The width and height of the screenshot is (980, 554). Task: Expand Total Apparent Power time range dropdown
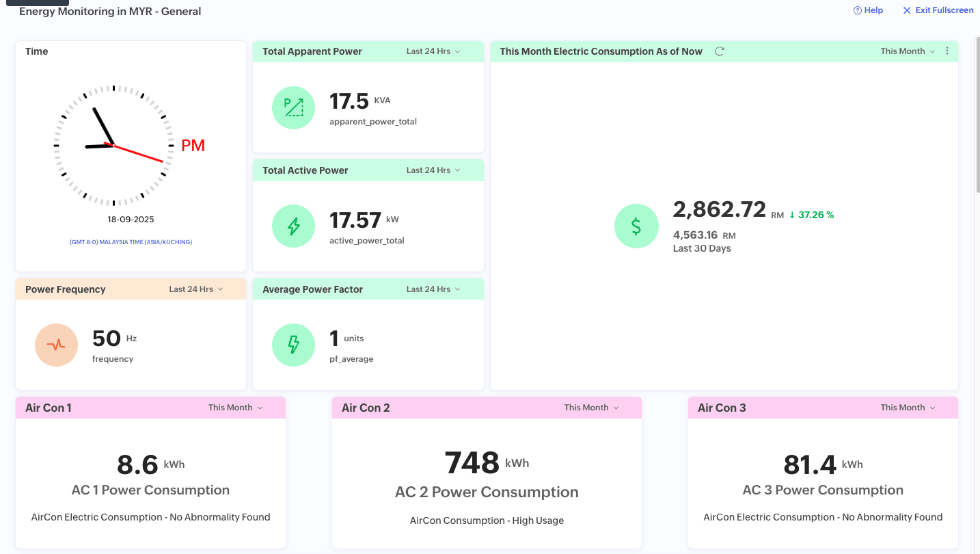pyautogui.click(x=433, y=51)
